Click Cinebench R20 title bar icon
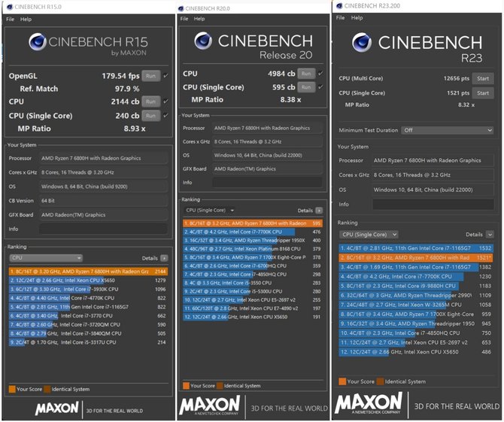Image resolution: width=504 pixels, height=422 pixels. pos(181,8)
